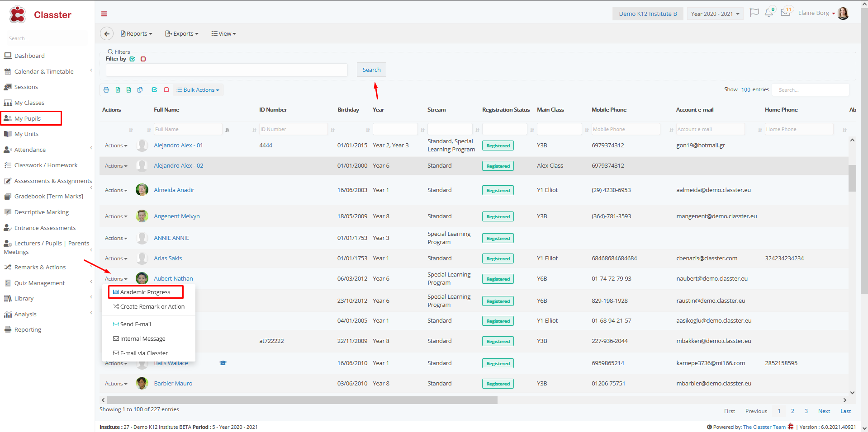Click the red Filter by deselect box

coord(143,59)
